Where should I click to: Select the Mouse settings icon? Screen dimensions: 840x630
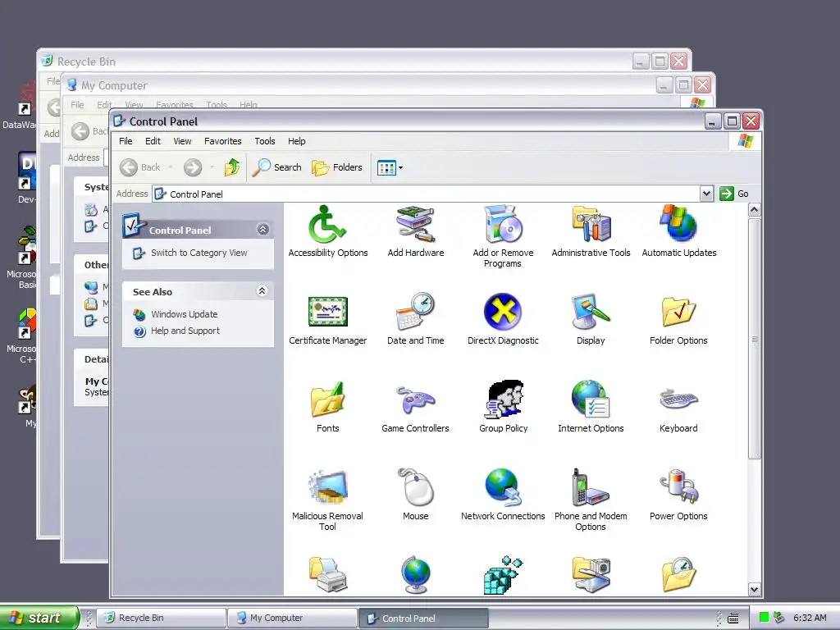[x=415, y=495]
